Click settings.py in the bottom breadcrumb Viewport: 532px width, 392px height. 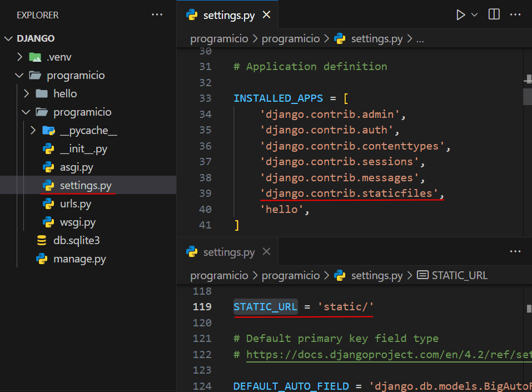coord(376,276)
